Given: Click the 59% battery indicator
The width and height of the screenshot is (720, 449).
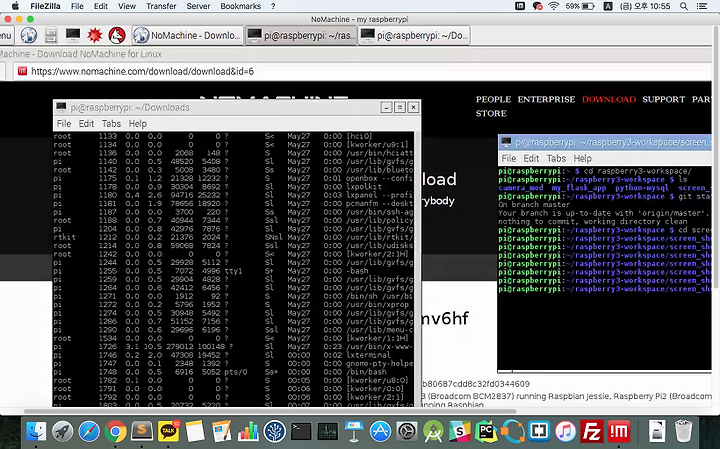Looking at the screenshot, I should pos(580,6).
